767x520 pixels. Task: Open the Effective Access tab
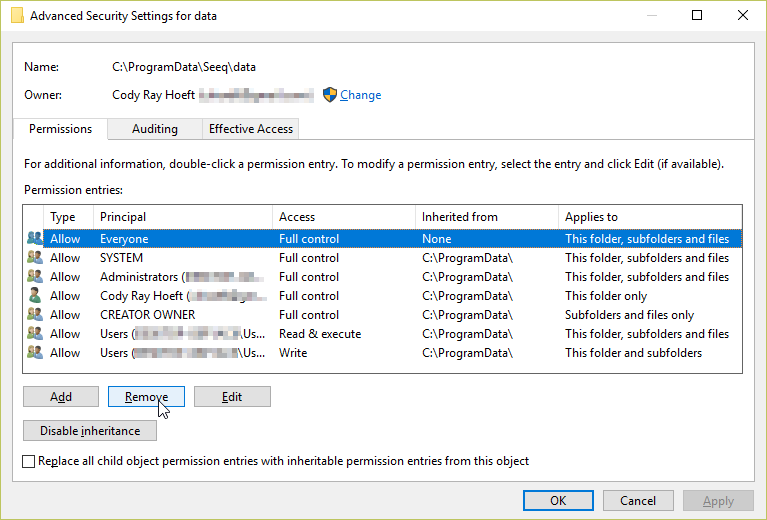250,129
